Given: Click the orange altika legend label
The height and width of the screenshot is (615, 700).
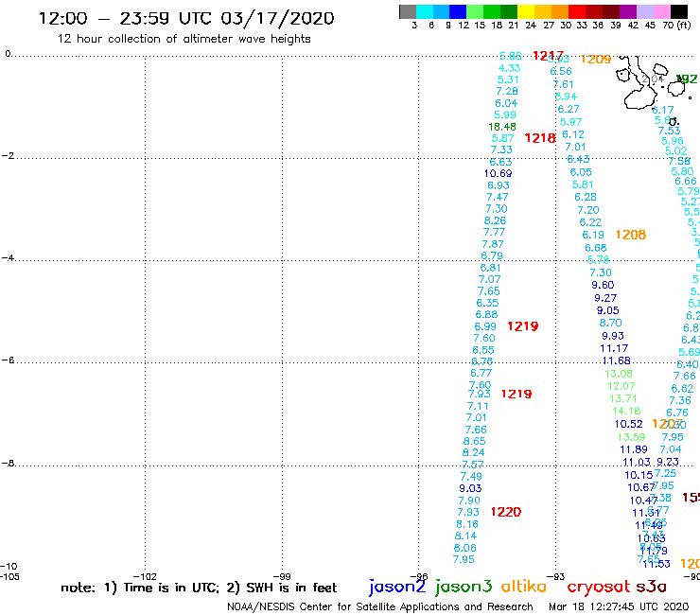Looking at the screenshot, I should [523, 587].
